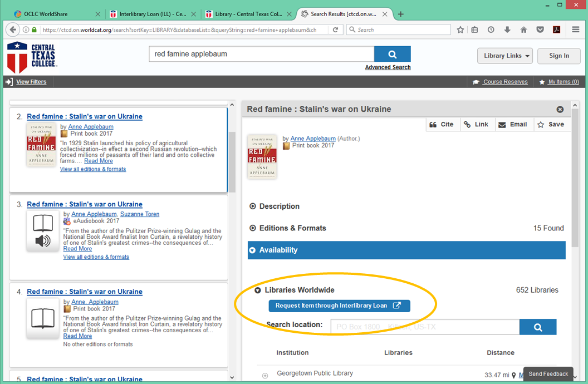
Task: Open the browser hamburger menu
Action: (576, 29)
